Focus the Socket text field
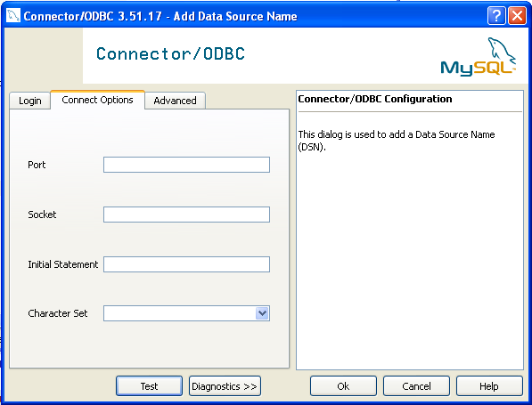 click(x=186, y=215)
